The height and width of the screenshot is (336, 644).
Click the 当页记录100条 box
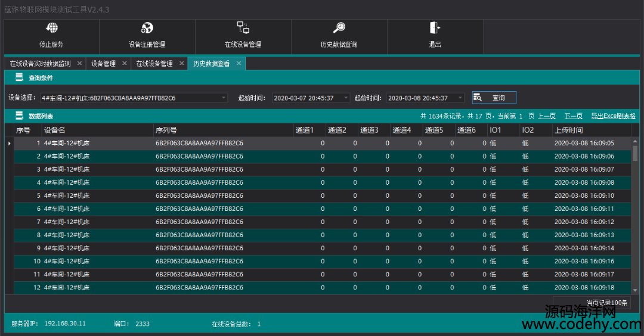592,303
